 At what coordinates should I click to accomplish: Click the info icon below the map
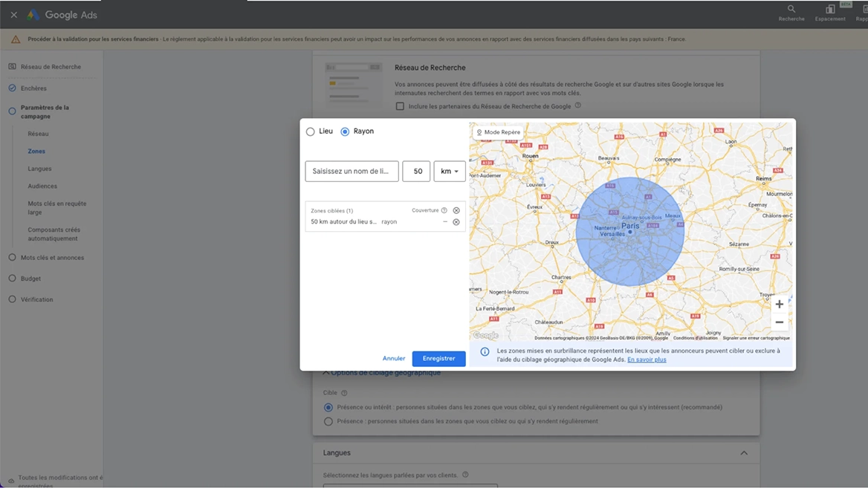[x=485, y=352]
